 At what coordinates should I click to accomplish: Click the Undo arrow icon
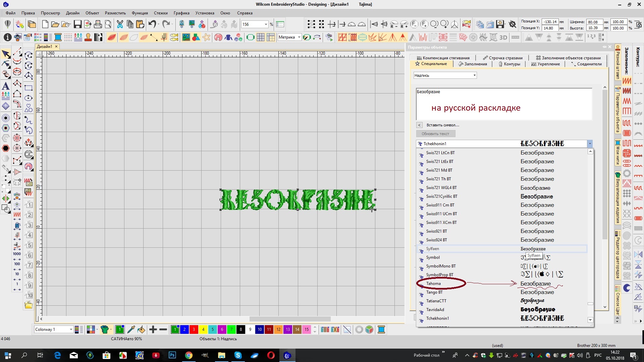pos(152,24)
